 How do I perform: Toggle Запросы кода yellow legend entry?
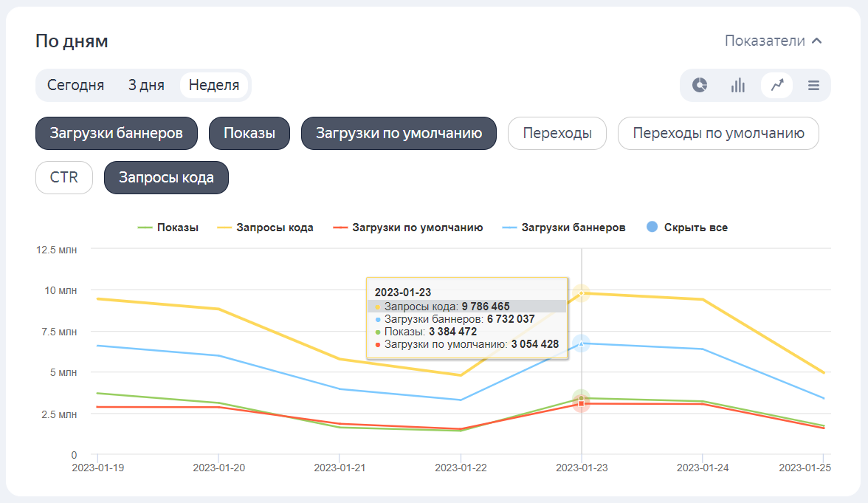coord(266,227)
